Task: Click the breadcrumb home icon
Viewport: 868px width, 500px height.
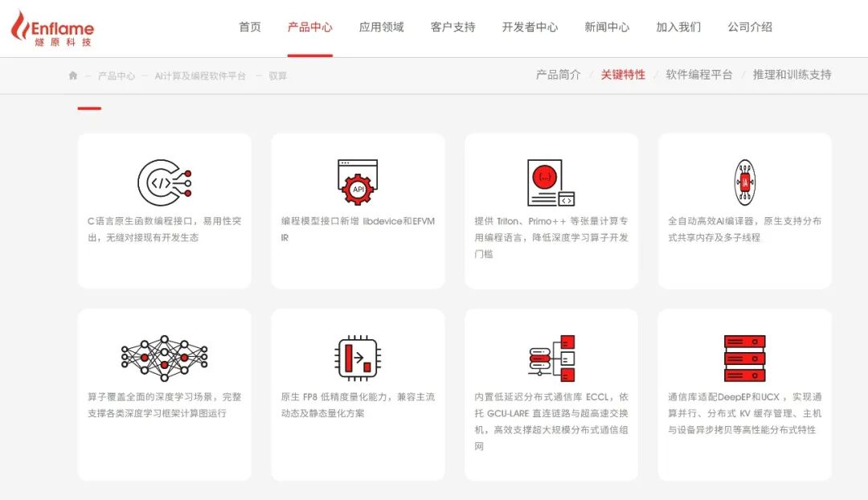Action: click(x=73, y=76)
